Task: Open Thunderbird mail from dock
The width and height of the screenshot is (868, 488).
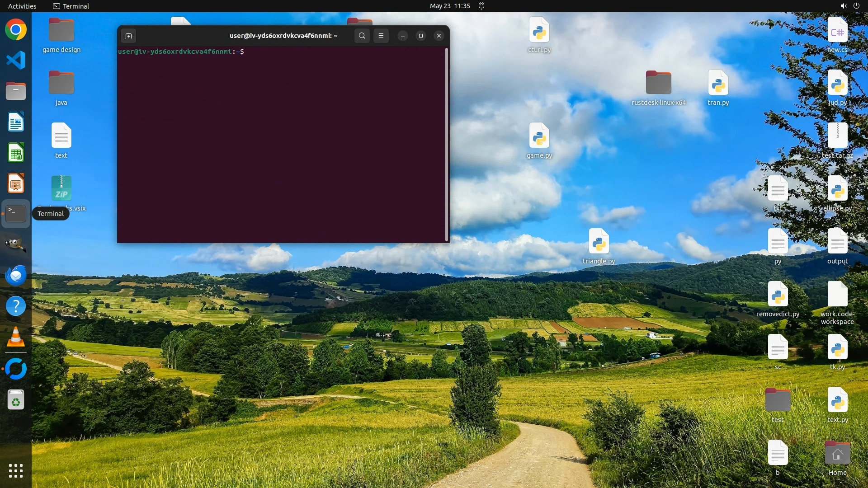Action: pyautogui.click(x=16, y=275)
